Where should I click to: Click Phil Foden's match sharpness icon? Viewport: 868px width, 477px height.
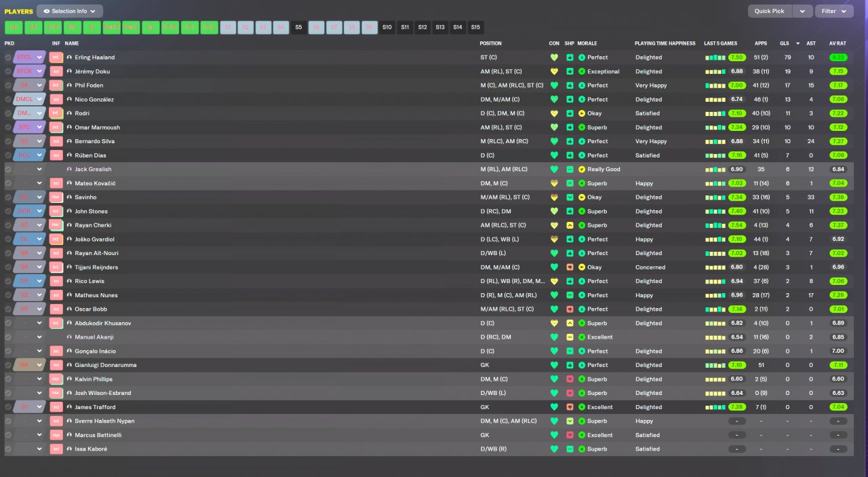(570, 85)
